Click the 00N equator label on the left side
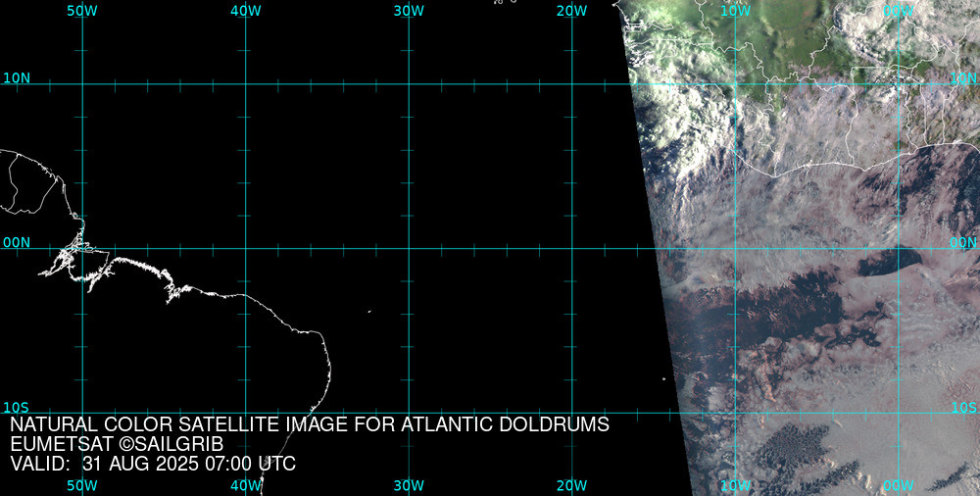Image resolution: width=980 pixels, height=496 pixels. click(x=17, y=243)
